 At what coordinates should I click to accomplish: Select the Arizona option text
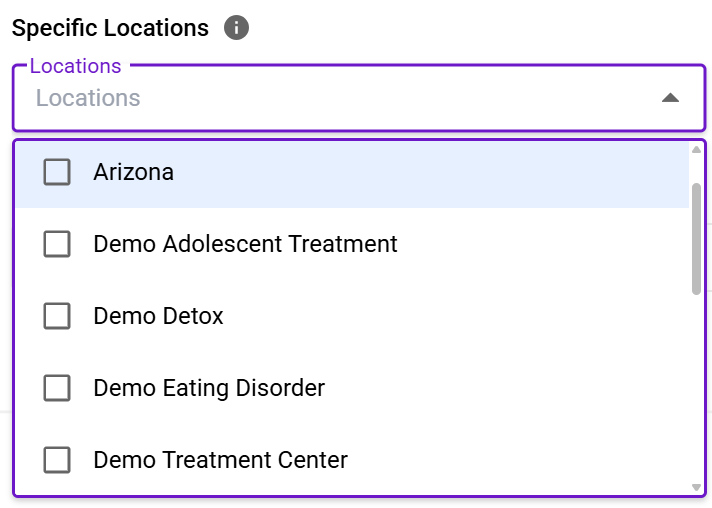pyautogui.click(x=133, y=172)
